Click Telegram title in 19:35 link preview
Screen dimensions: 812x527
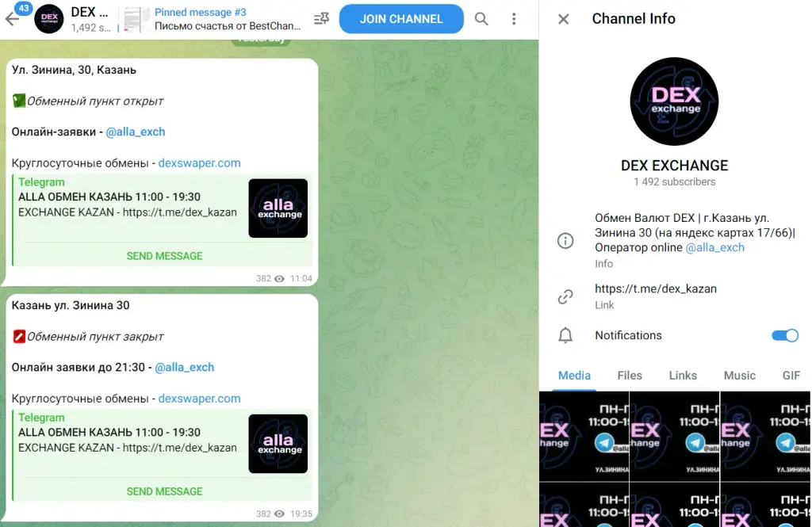click(x=41, y=418)
